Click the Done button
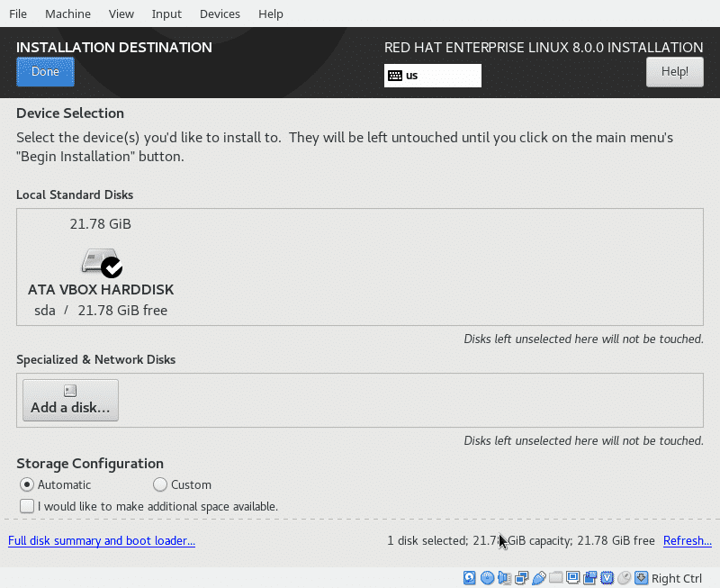This screenshot has width=720, height=588. 46,72
